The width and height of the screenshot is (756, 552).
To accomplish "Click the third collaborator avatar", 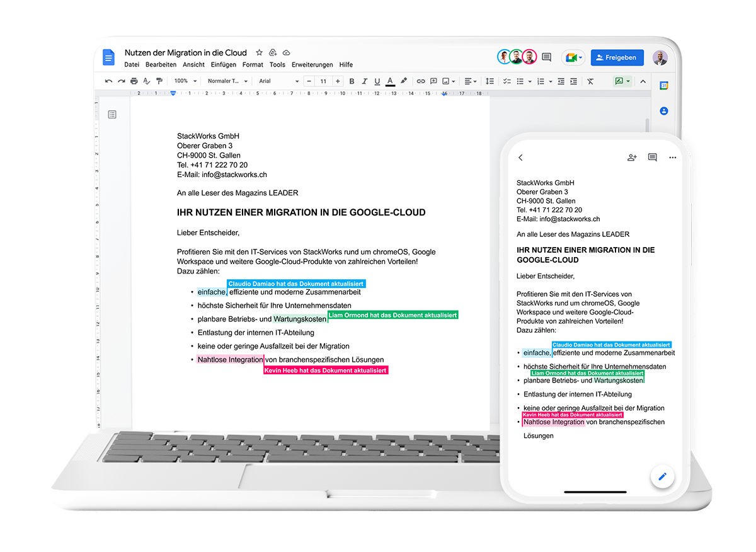I will [x=529, y=57].
